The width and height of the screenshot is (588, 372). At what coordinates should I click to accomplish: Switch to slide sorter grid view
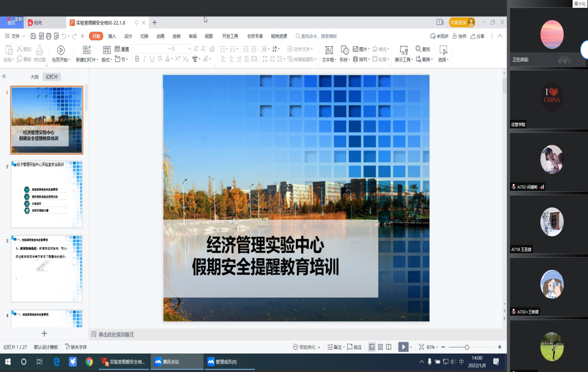click(x=380, y=347)
